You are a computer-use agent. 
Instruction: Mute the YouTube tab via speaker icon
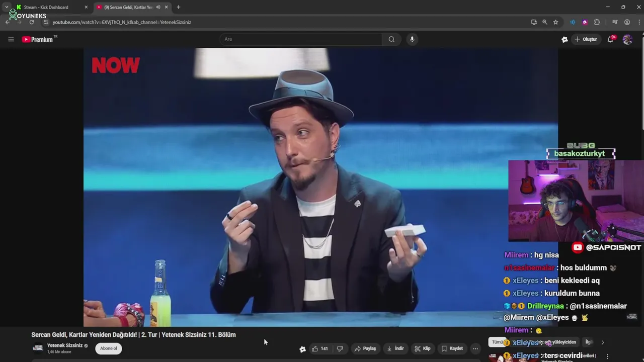pyautogui.click(x=158, y=7)
